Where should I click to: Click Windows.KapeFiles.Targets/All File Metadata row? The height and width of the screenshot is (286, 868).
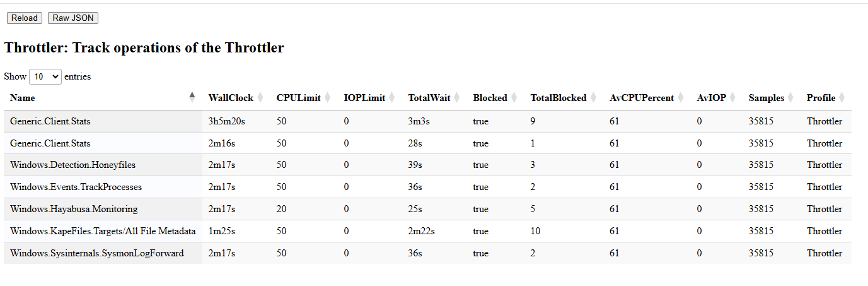point(103,231)
